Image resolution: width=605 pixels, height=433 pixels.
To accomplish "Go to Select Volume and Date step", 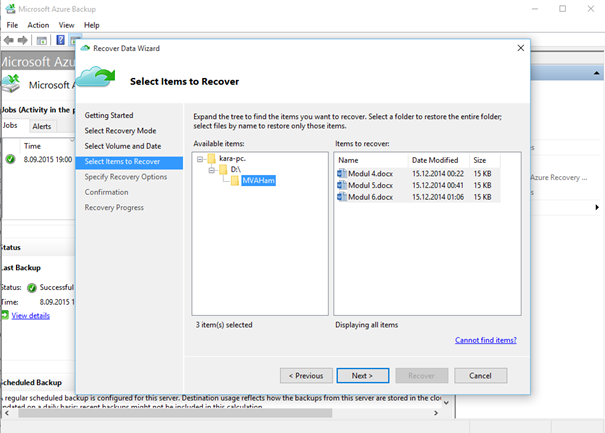I will pos(123,146).
